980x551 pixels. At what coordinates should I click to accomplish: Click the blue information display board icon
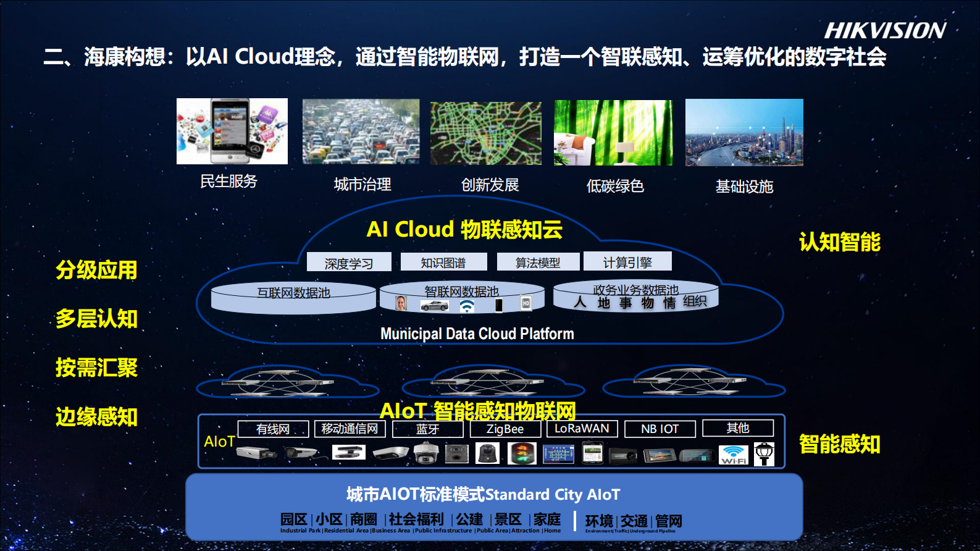558,454
